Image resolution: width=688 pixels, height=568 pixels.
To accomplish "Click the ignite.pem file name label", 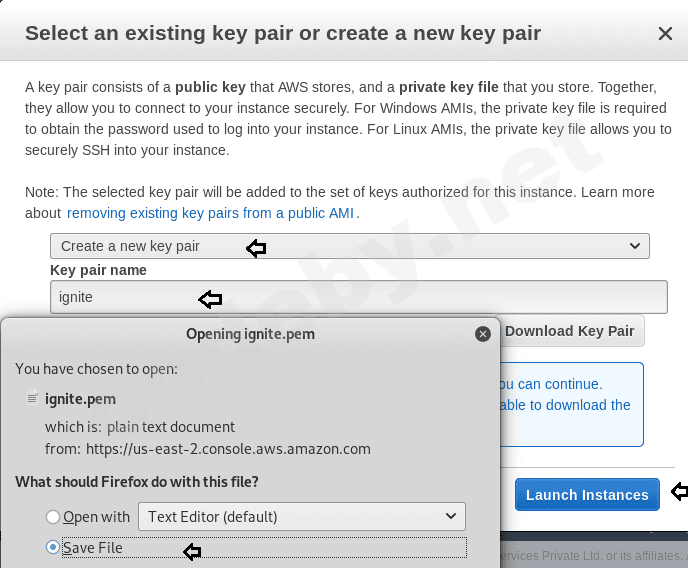I will click(x=81, y=399).
